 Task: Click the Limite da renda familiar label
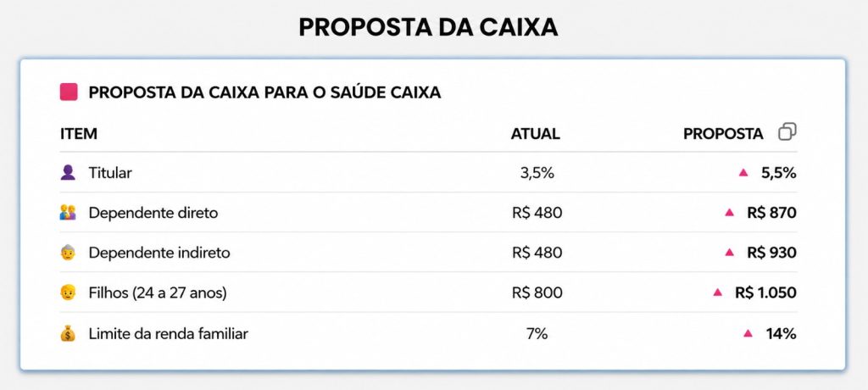[169, 334]
